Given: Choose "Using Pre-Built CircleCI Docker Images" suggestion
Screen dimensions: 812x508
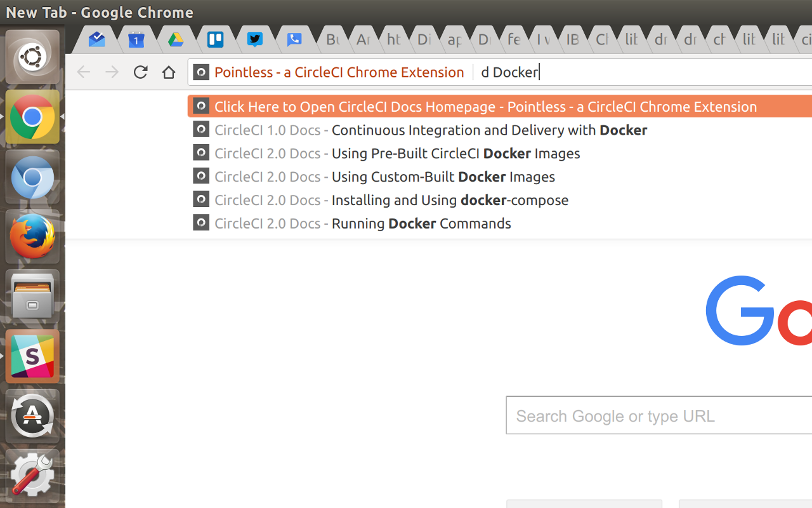Looking at the screenshot, I should pyautogui.click(x=500, y=154).
